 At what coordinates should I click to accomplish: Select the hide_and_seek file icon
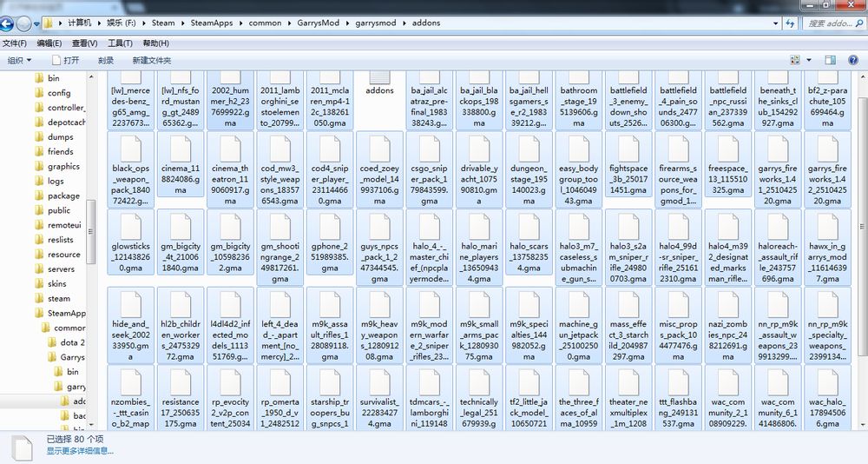pos(131,304)
